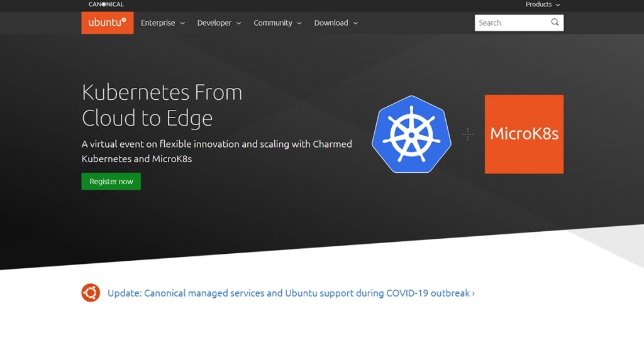Image resolution: width=644 pixels, height=338 pixels.
Task: Click the dotted plus sign between logos
Action: pyautogui.click(x=467, y=134)
